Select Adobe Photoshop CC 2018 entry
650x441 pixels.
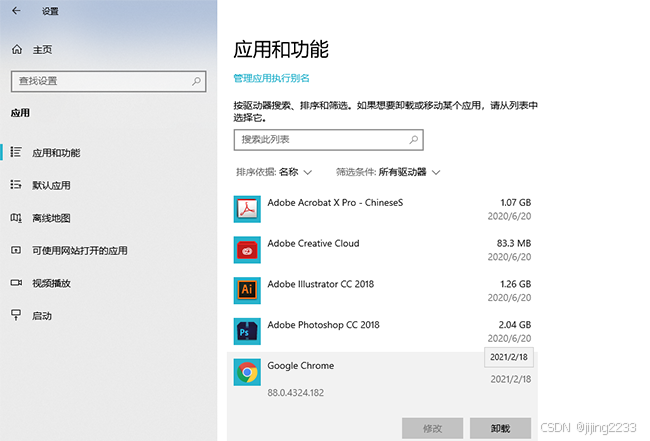(382, 331)
